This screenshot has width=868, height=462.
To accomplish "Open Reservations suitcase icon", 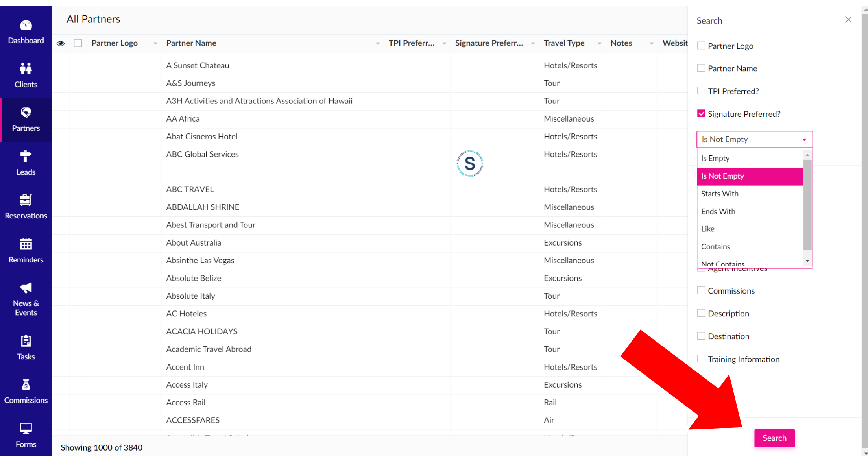I will pyautogui.click(x=26, y=200).
